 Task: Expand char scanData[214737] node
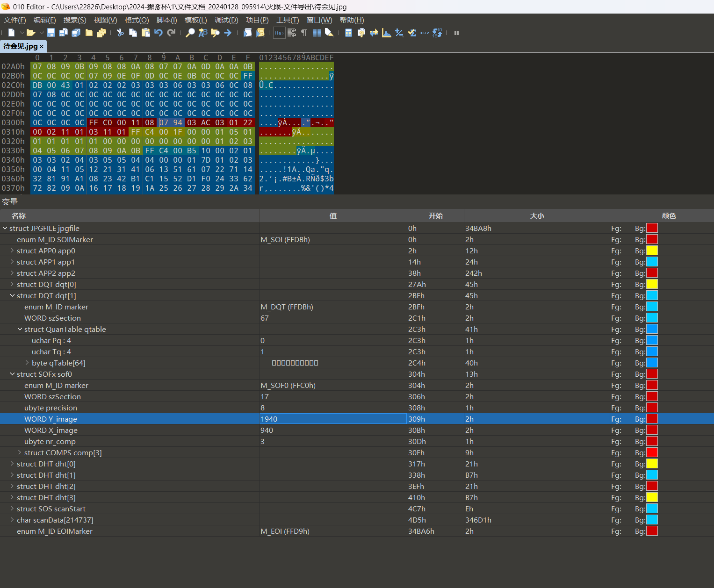coord(12,520)
